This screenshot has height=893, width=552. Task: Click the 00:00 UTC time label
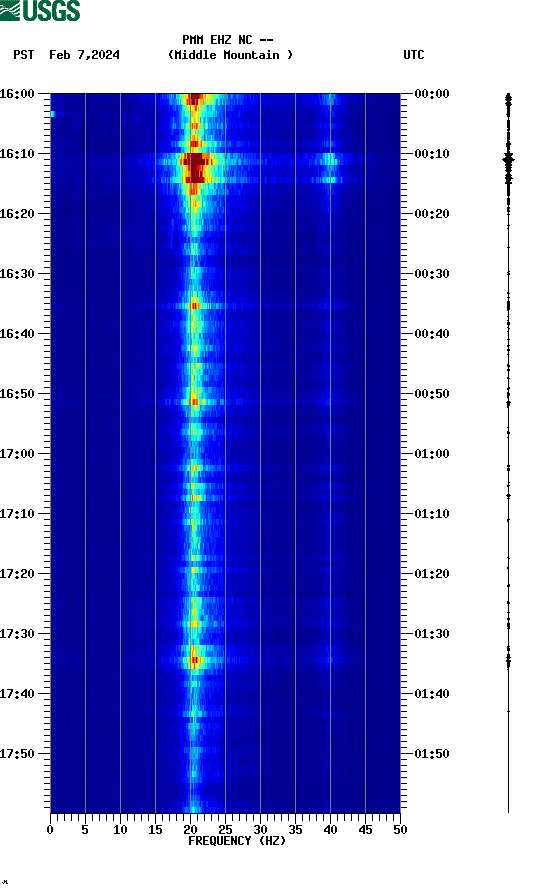[x=432, y=93]
